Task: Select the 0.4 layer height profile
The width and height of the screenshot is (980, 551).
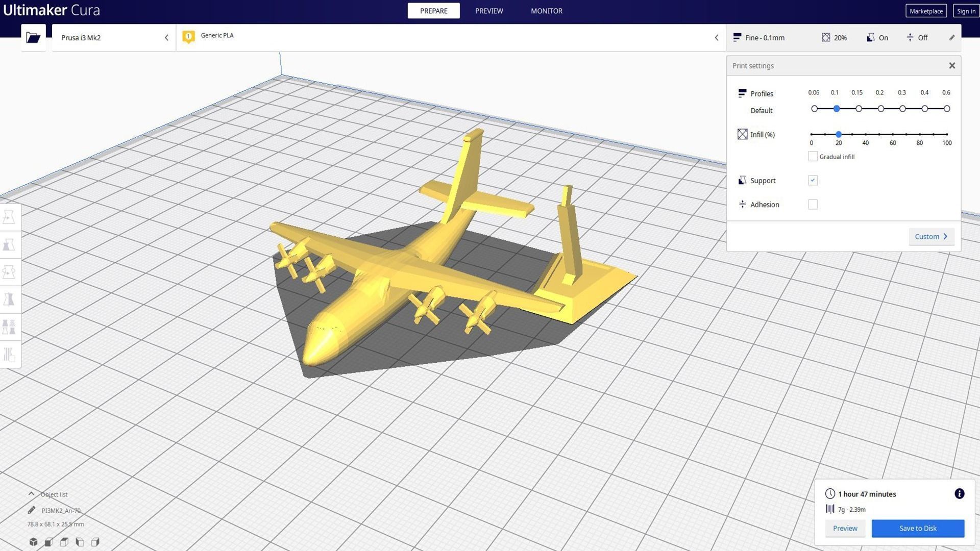Action: coord(925,109)
